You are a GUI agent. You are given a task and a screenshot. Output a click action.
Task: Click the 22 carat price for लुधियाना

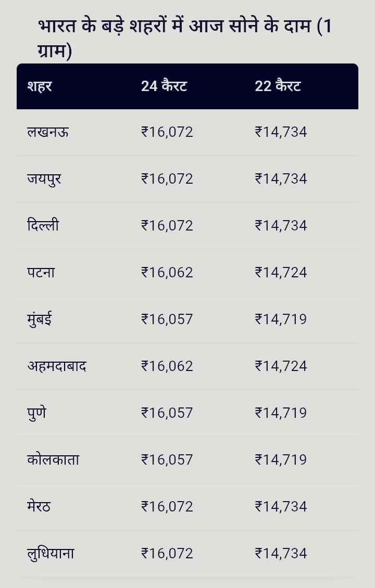(281, 553)
